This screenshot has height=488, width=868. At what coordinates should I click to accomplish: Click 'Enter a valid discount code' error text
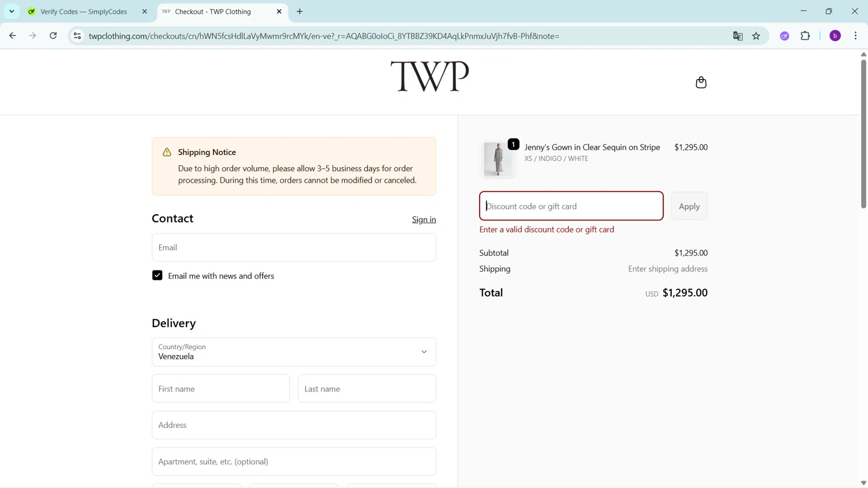[x=547, y=230]
